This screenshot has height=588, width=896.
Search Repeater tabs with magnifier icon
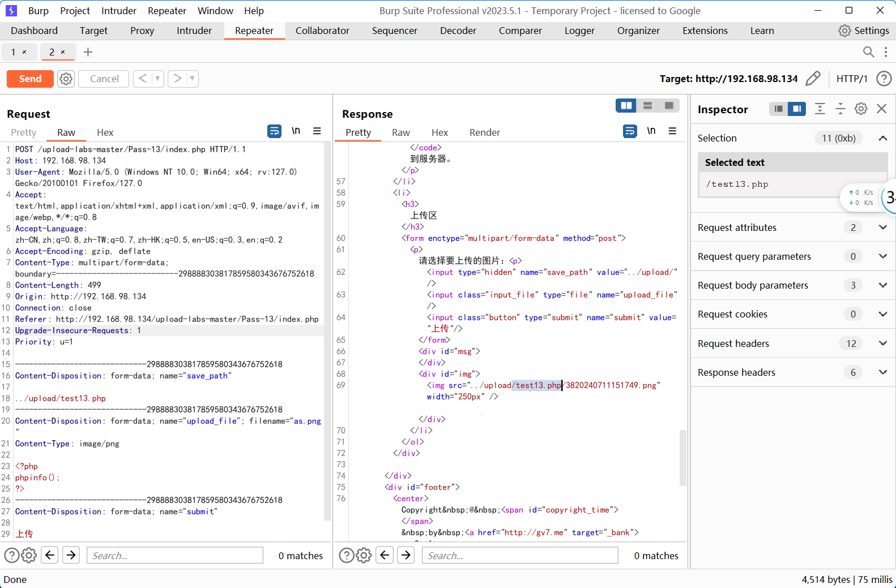(x=868, y=52)
